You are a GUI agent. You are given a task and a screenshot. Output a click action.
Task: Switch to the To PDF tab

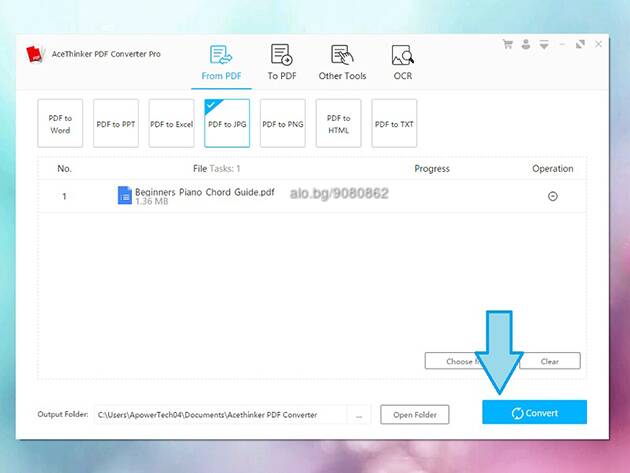tap(282, 63)
